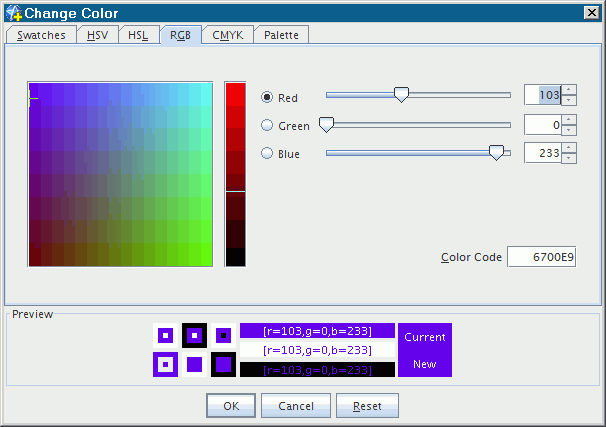This screenshot has width=606, height=427.
Task: Close the Change Color dialog
Action: tap(592, 13)
